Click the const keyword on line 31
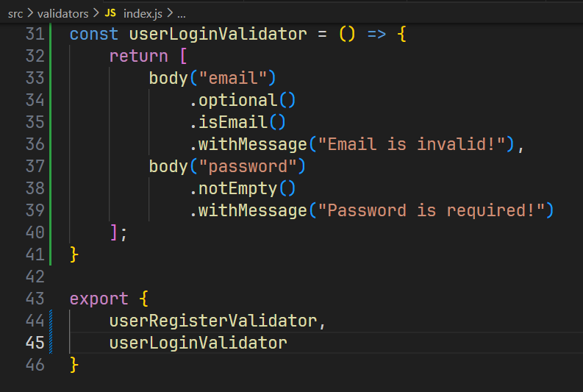583x392 pixels. (x=93, y=35)
